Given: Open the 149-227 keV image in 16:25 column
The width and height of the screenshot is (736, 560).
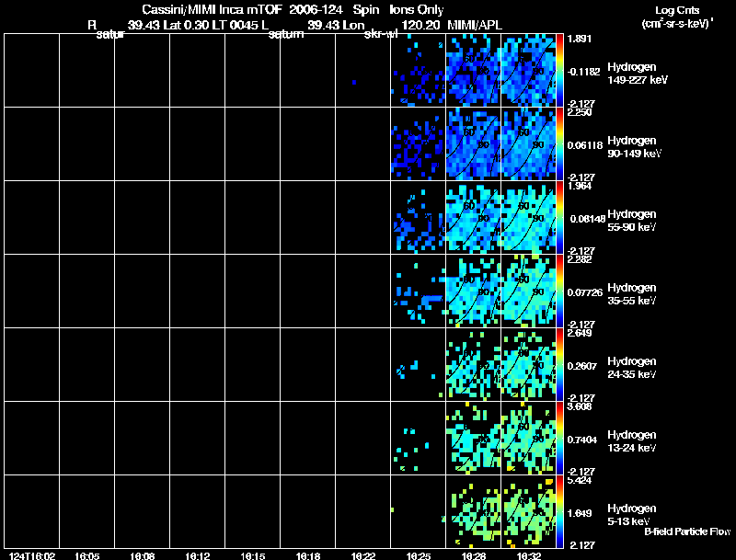Looking at the screenshot, I should 418,71.
